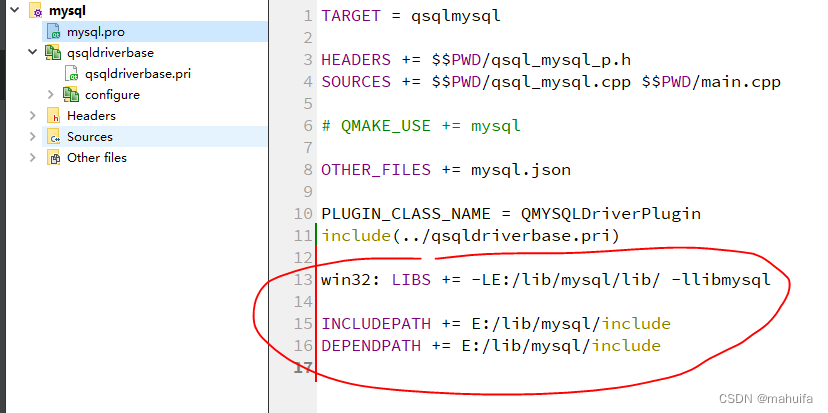
Task: Click INCLUDEPATH keyword on line 15
Action: (376, 323)
